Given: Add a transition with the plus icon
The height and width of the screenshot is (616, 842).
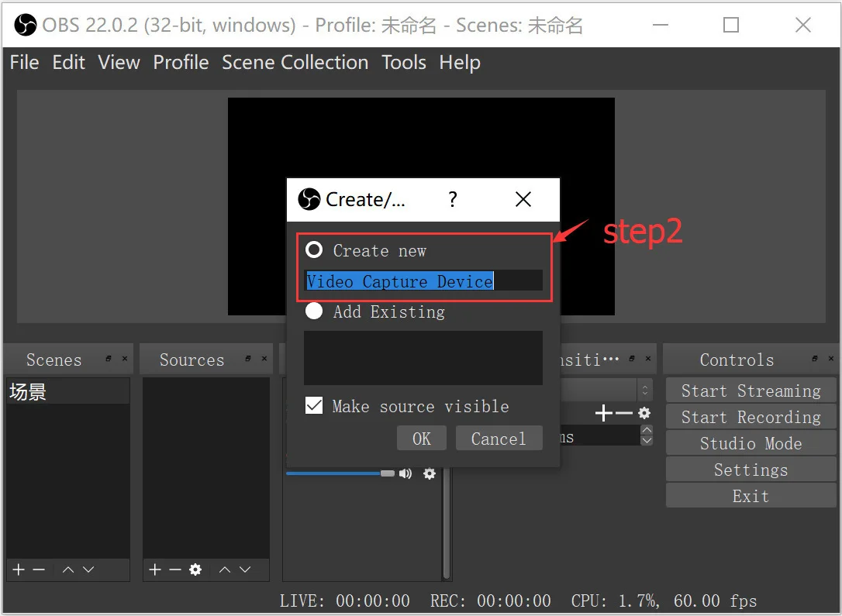Looking at the screenshot, I should click(x=604, y=414).
